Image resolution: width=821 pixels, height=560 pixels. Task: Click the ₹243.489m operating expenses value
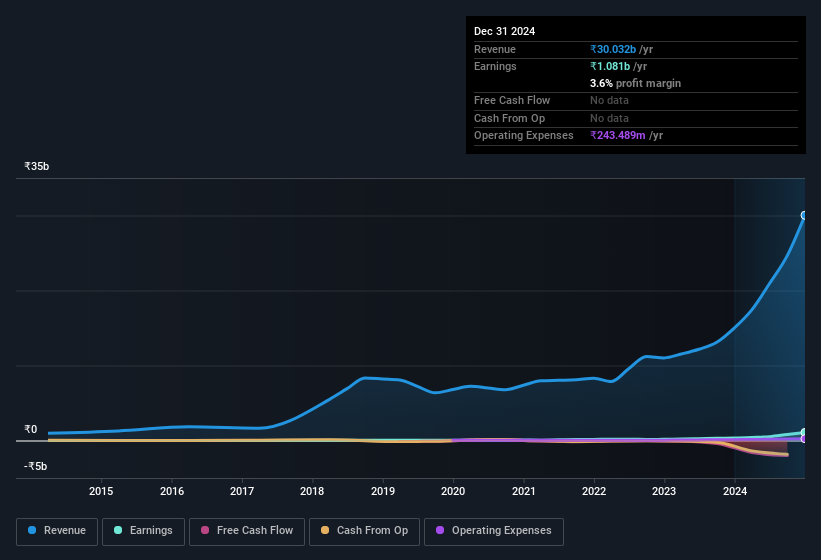(x=618, y=135)
